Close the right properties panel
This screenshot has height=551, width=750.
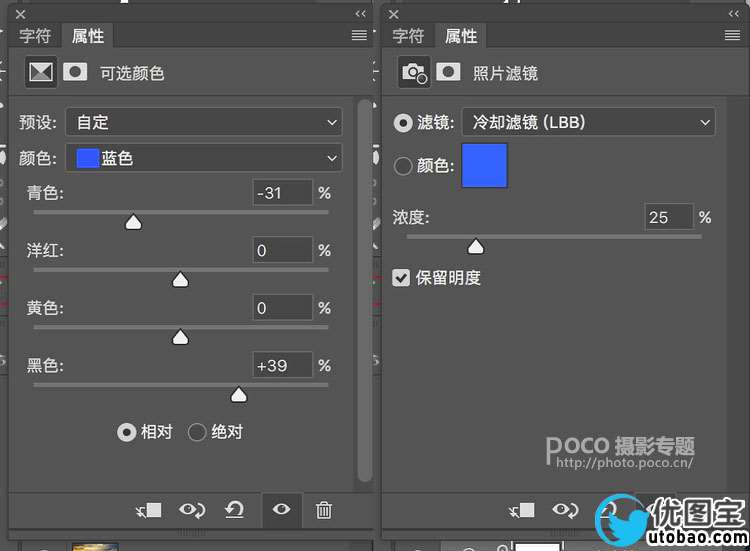pos(394,14)
